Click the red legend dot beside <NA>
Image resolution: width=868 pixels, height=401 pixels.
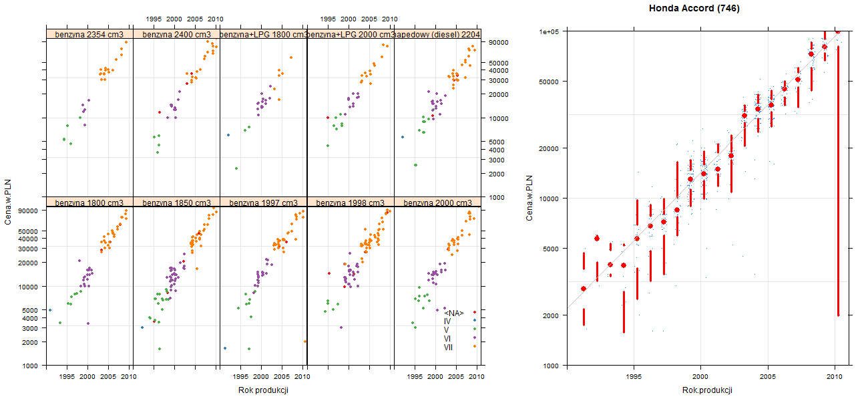tap(474, 312)
